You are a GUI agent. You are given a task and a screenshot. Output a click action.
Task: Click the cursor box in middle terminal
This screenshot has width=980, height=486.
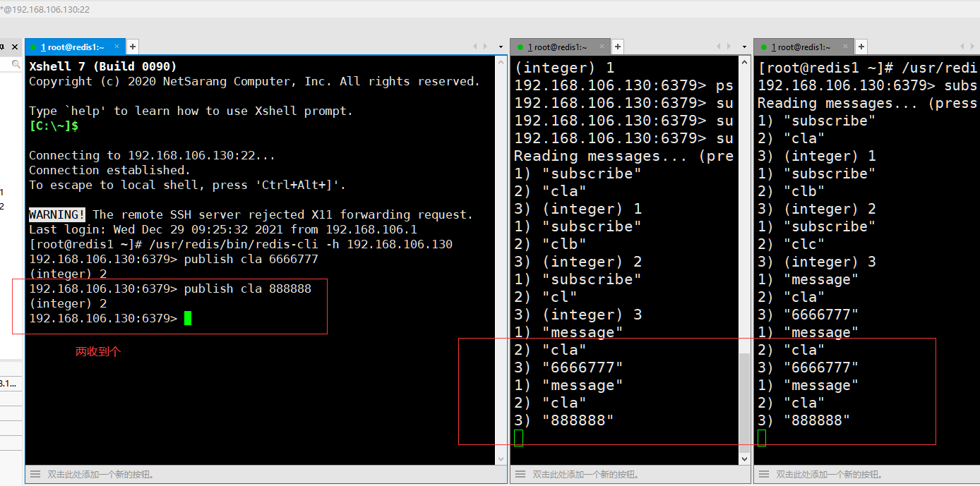pyautogui.click(x=519, y=438)
